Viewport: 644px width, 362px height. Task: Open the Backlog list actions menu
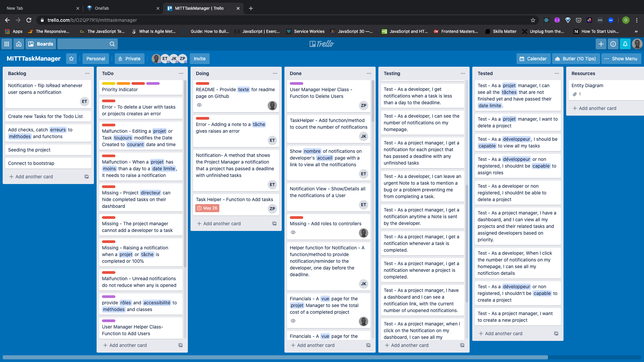(87, 73)
